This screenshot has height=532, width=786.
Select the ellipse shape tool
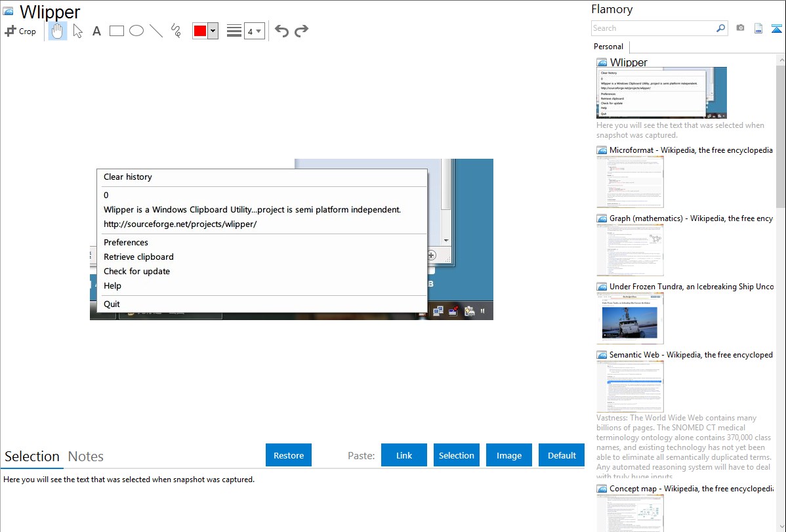(x=136, y=31)
